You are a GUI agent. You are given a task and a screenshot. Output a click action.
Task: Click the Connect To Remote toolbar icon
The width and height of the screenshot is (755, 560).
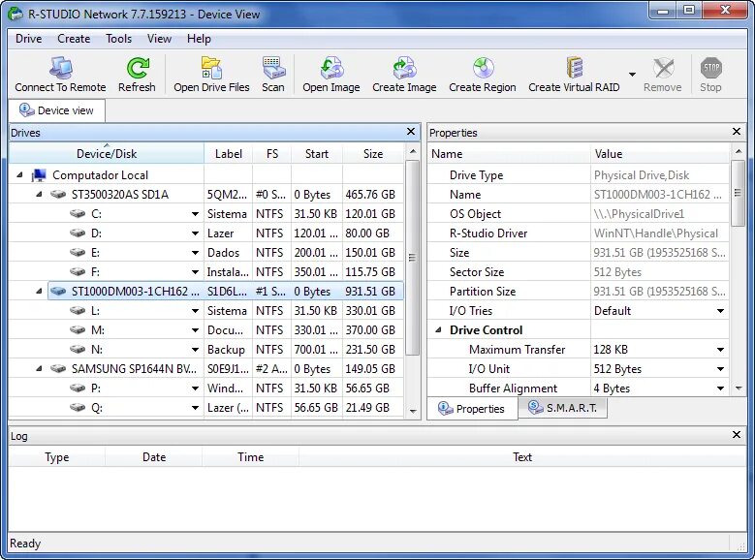61,68
